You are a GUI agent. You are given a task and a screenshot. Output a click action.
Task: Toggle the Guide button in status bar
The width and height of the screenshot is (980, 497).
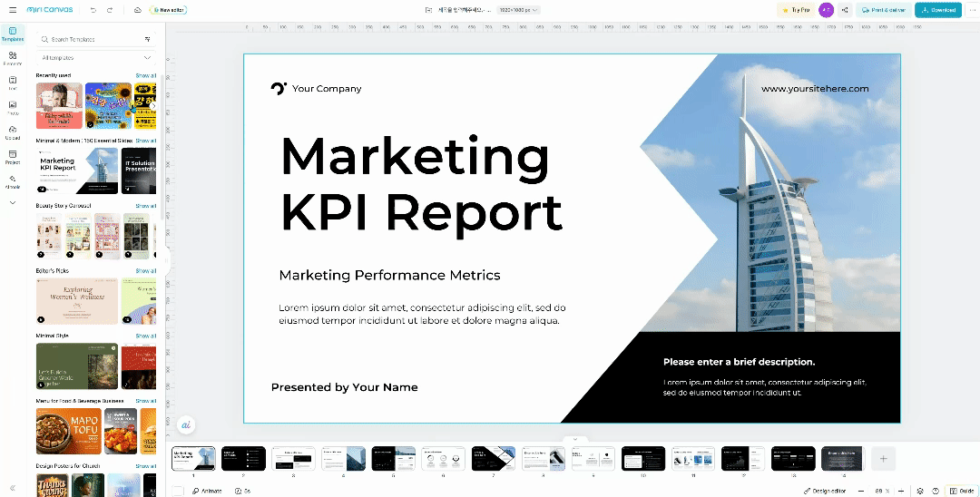pos(961,491)
